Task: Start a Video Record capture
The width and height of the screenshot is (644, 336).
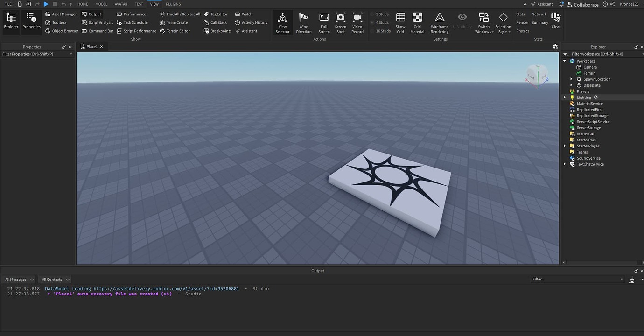Action: coord(357,22)
